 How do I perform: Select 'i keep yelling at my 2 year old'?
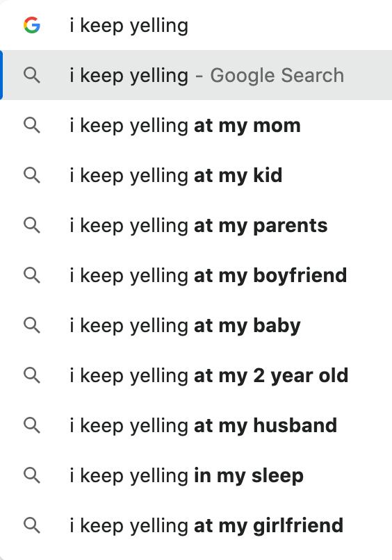[196, 375]
